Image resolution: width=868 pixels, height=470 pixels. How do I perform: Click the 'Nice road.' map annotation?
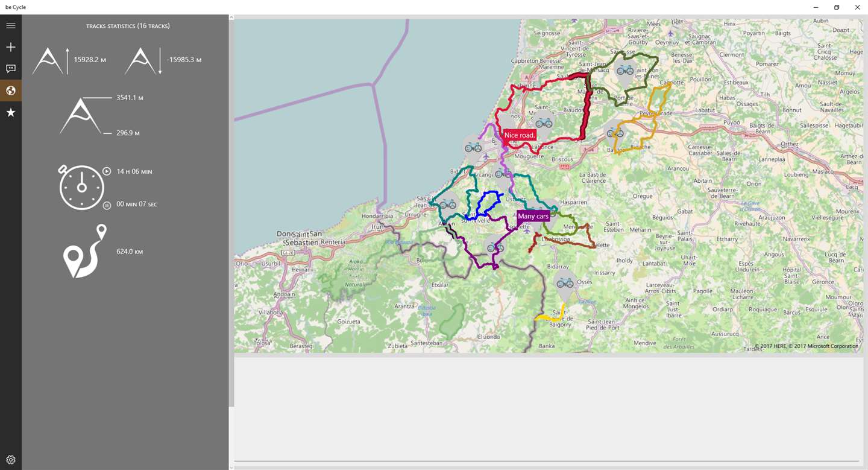click(x=520, y=135)
